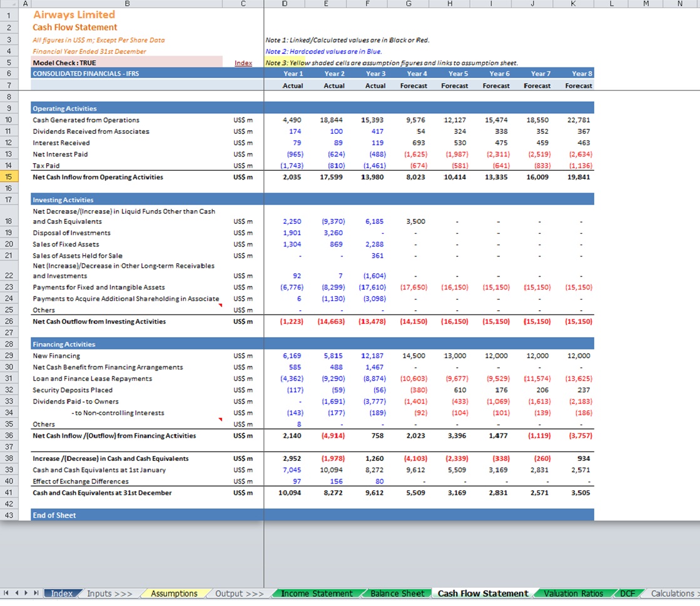Select the Output >>> sheet tab
Screen dimensions: 700x606
240,593
